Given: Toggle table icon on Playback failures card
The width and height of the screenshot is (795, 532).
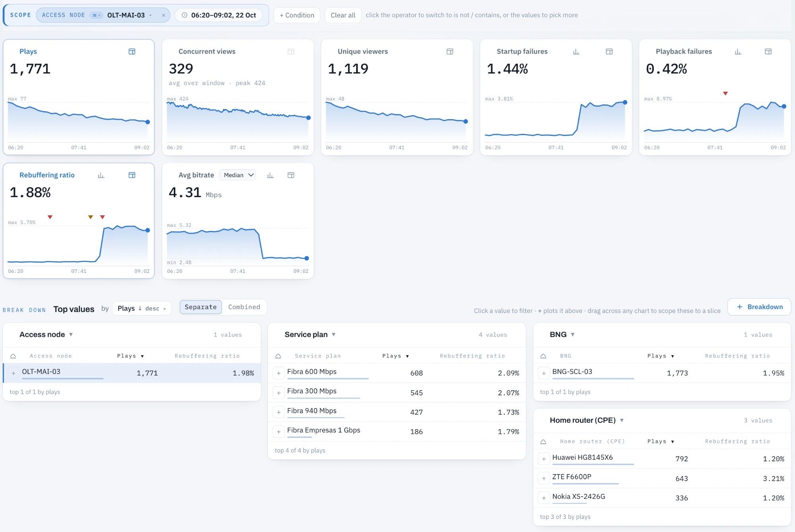Looking at the screenshot, I should tap(768, 52).
